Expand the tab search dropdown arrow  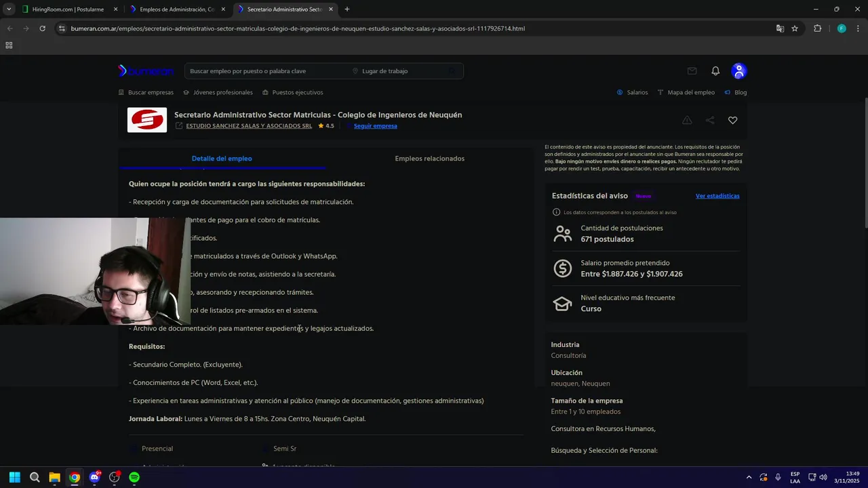[9, 9]
